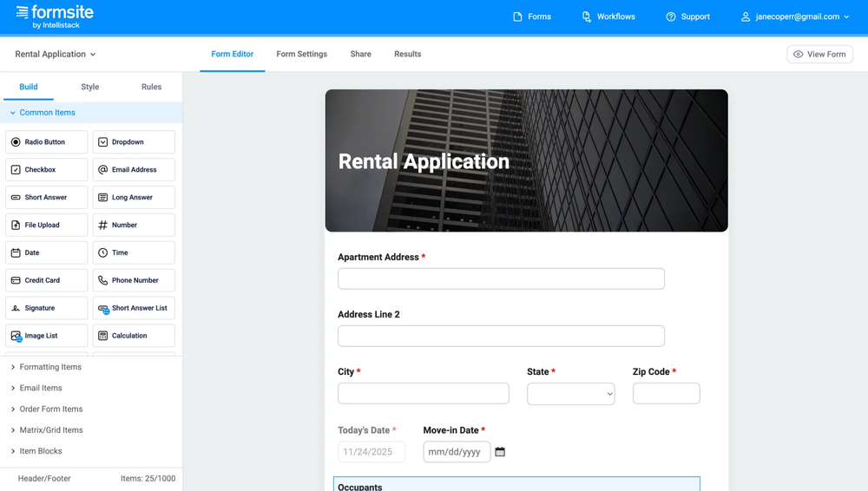Expand the Formatting Items section
This screenshot has width=868, height=491.
point(49,367)
